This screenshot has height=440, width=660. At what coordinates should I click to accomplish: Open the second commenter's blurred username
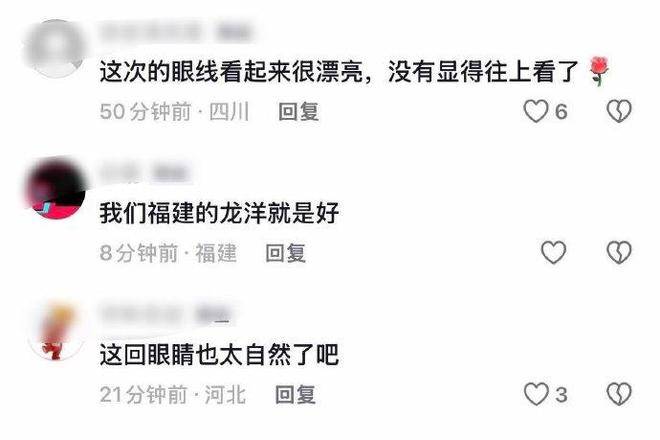[x=144, y=173]
